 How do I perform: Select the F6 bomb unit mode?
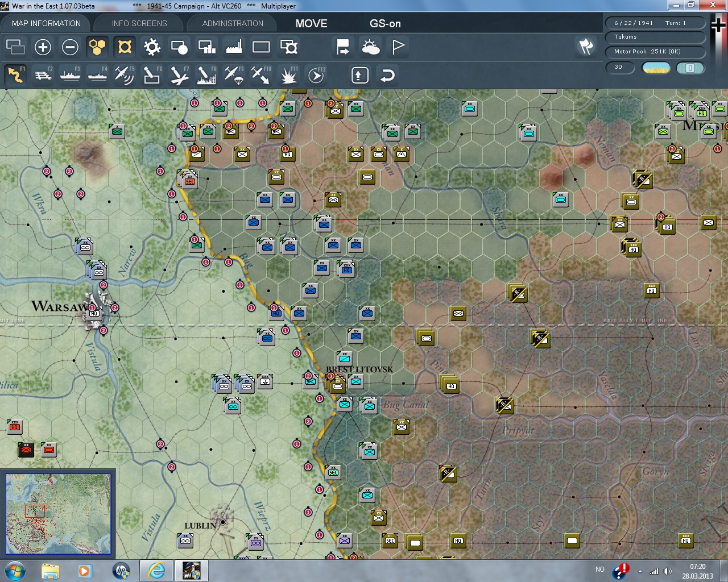point(152,75)
